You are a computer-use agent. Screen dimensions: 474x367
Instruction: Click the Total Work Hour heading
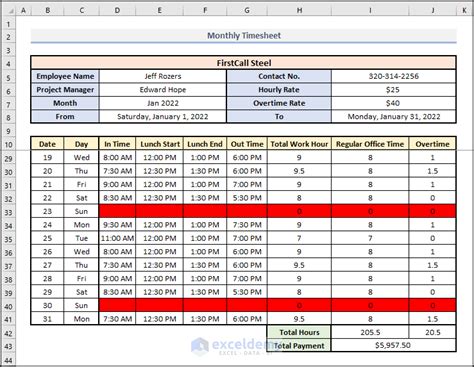pyautogui.click(x=299, y=144)
